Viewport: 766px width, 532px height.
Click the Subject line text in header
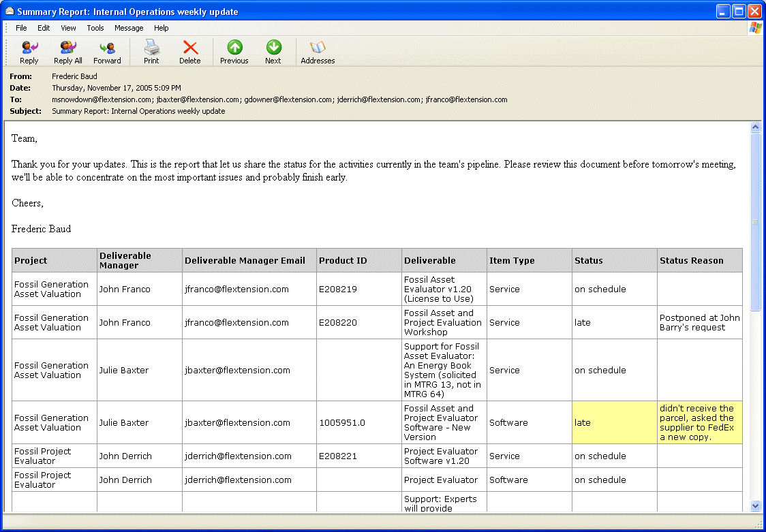[138, 111]
